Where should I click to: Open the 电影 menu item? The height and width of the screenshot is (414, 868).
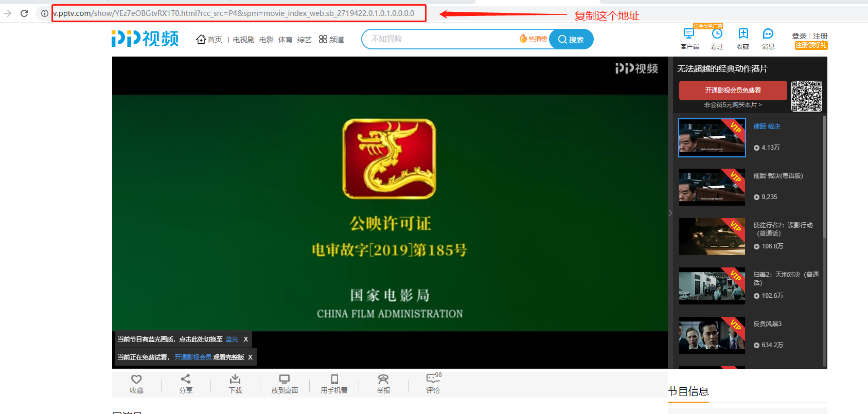click(266, 40)
